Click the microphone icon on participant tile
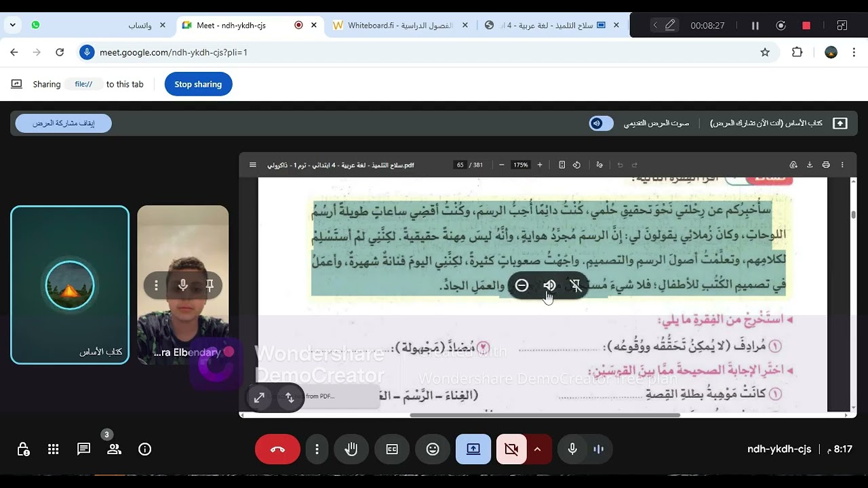Image resolution: width=868 pixels, height=488 pixels. tap(182, 285)
